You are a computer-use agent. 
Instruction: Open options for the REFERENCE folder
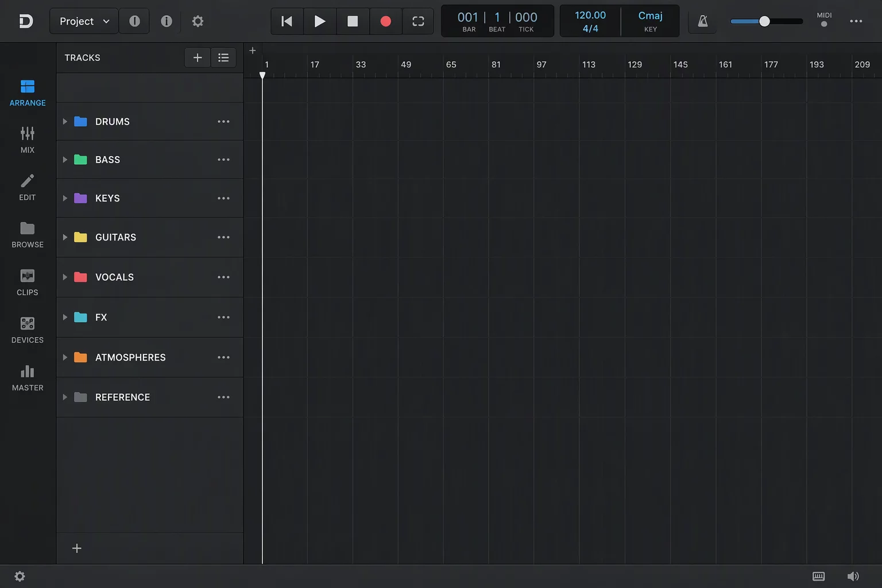point(223,397)
